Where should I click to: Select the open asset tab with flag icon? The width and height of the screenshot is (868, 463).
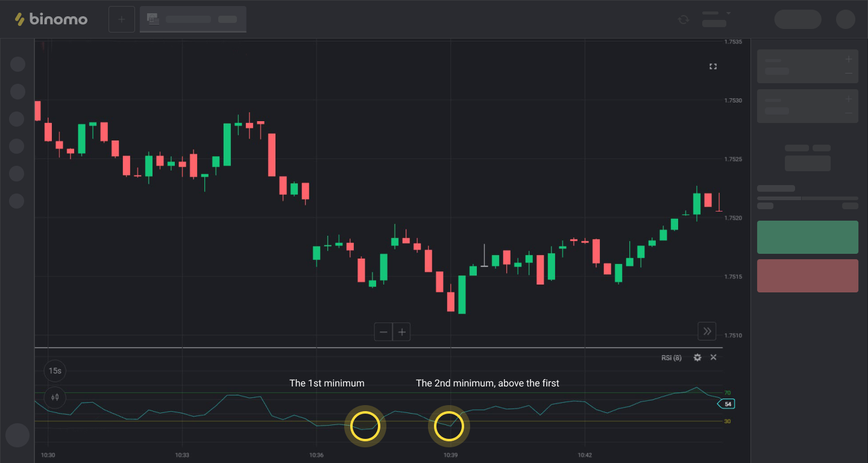coord(193,19)
